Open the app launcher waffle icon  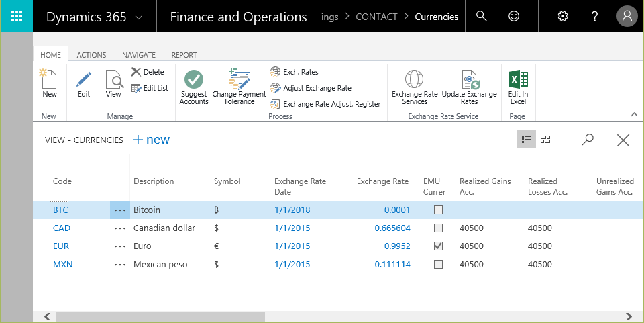16,16
